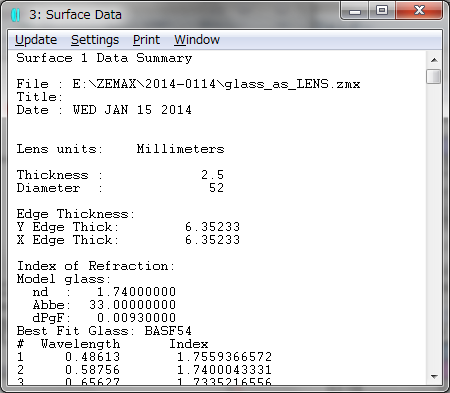Click the Diameter value 52
450x393 pixels.
(x=216, y=188)
